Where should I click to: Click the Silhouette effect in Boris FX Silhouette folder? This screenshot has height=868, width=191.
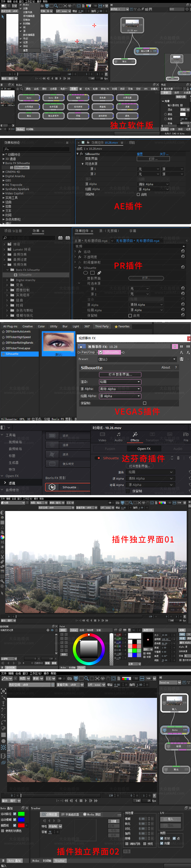click(x=21, y=167)
